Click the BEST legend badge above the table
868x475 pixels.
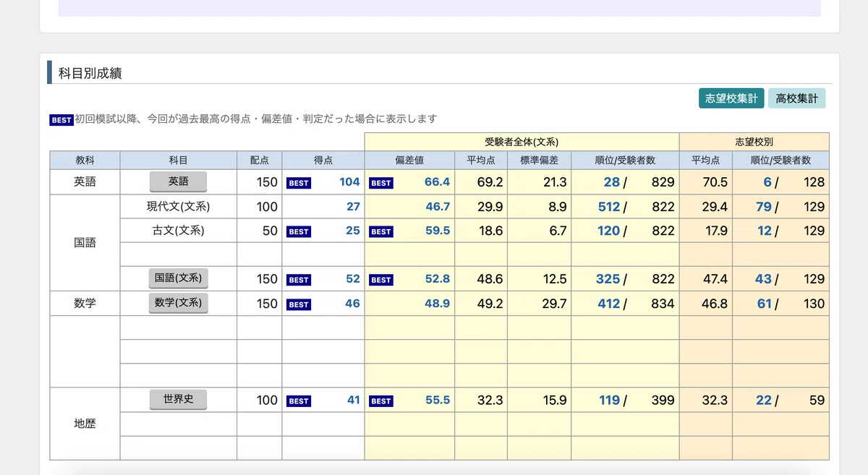pyautogui.click(x=61, y=120)
